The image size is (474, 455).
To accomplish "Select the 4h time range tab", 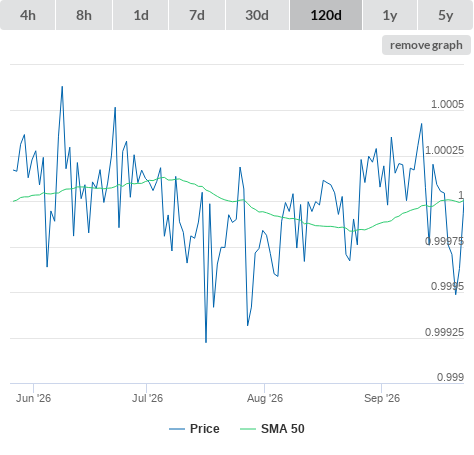I will pyautogui.click(x=28, y=15).
